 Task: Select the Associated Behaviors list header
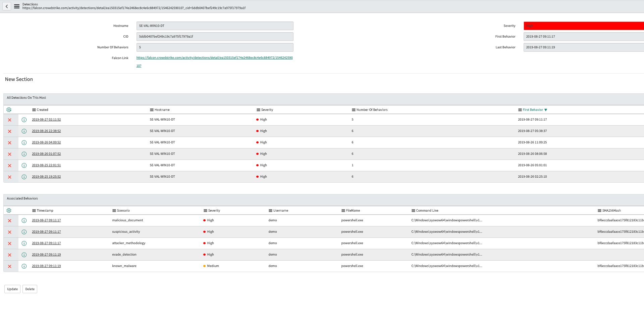[x=22, y=198]
